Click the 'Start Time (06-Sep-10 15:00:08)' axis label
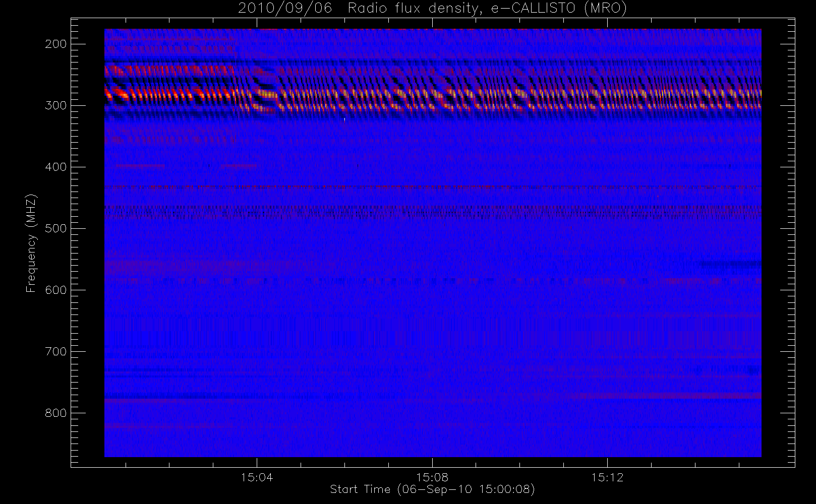 [x=432, y=489]
